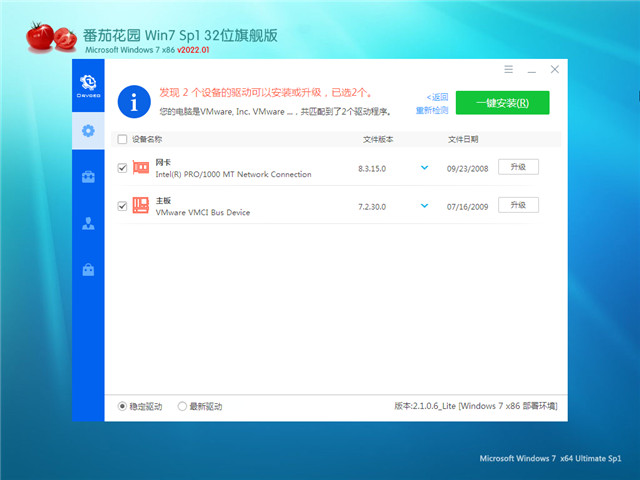Click the network card (网卡) device icon
640x480 pixels.
[x=142, y=167]
